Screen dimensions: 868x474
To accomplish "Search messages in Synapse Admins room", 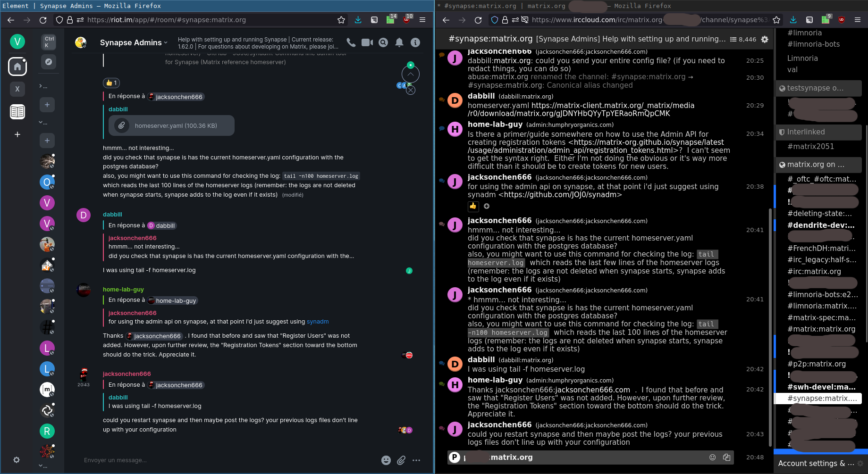I will (x=383, y=42).
